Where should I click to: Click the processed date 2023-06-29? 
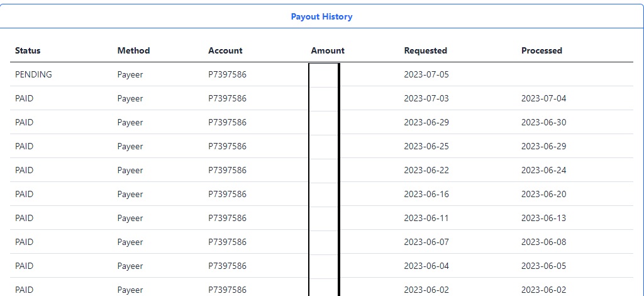(x=544, y=146)
